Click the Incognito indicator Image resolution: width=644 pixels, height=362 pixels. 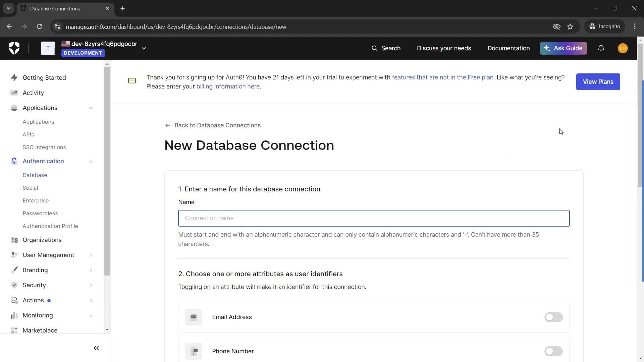click(605, 26)
